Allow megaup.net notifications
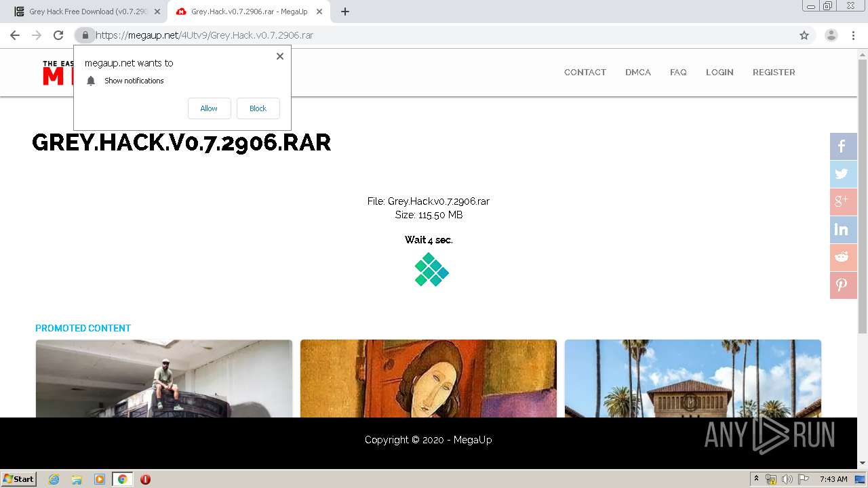The image size is (868, 488). (x=209, y=108)
